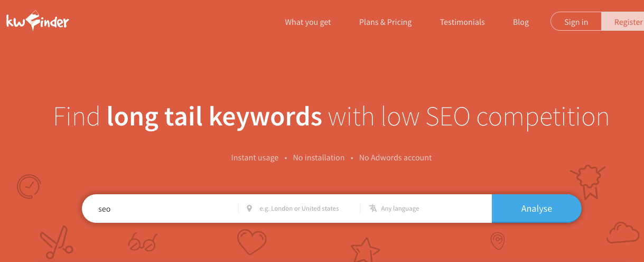The width and height of the screenshot is (644, 262).
Task: Click the location pin icon
Action: click(x=249, y=209)
